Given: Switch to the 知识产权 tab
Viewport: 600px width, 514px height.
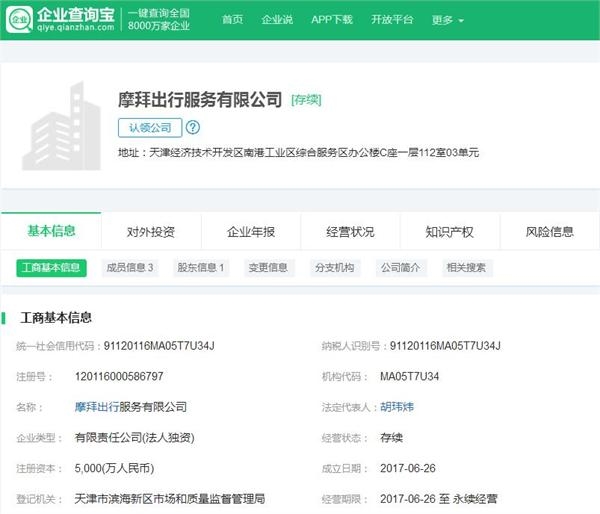Looking at the screenshot, I should 450,232.
